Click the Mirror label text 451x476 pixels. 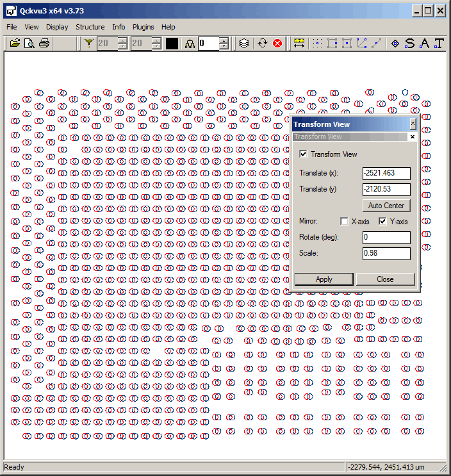[x=308, y=221]
